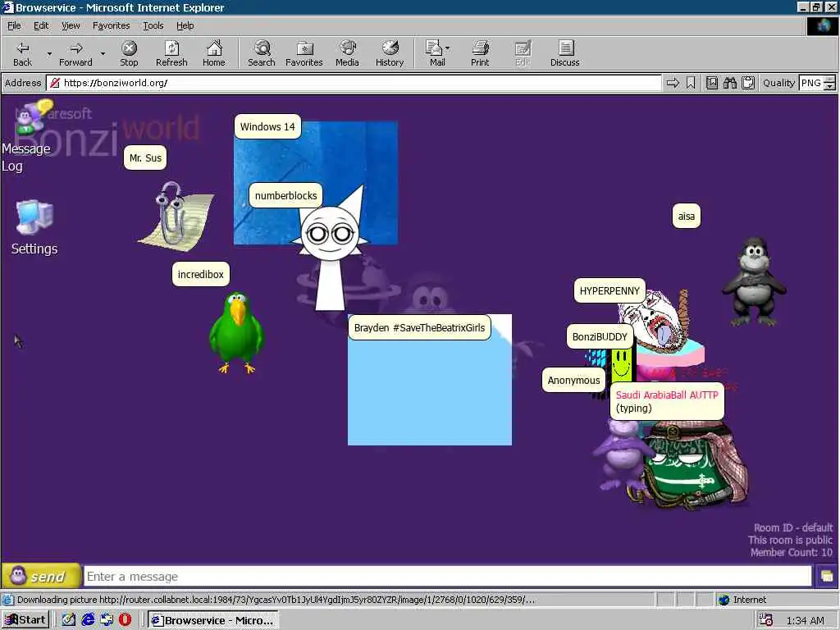
Task: Click the Member Count: 10 text
Action: [x=792, y=552]
